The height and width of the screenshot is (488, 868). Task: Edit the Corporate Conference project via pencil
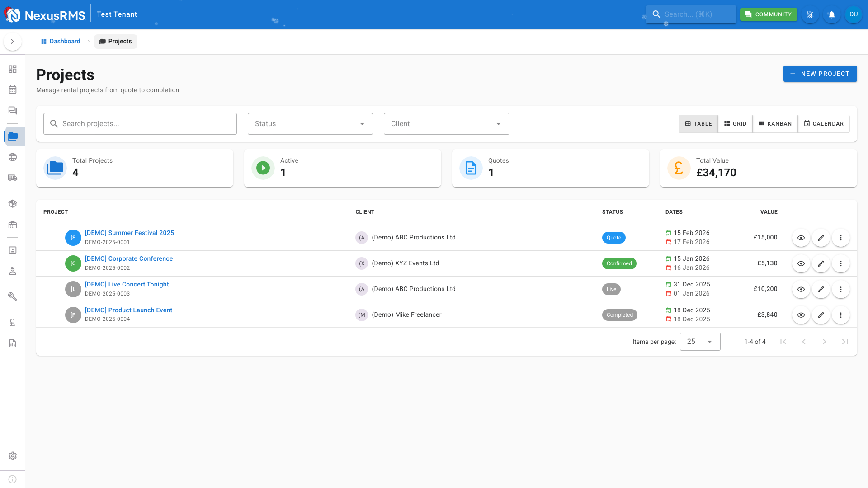(x=821, y=263)
